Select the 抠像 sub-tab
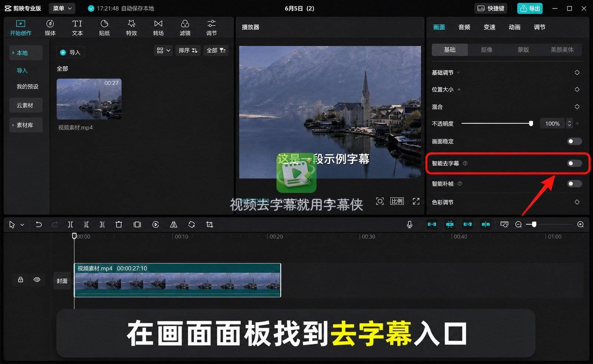The image size is (593, 364). tap(486, 50)
